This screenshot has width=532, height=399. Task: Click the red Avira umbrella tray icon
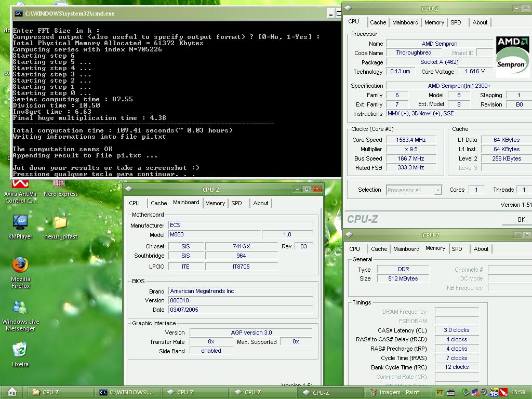[503, 392]
